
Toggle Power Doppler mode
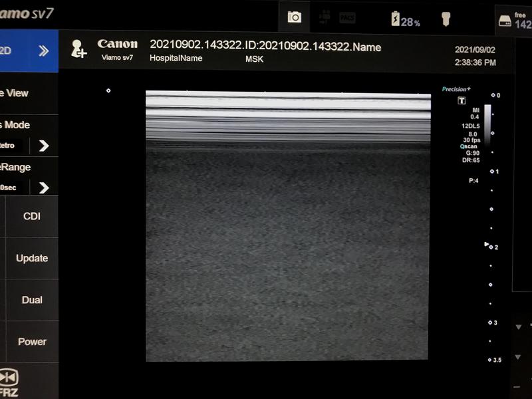(x=32, y=342)
